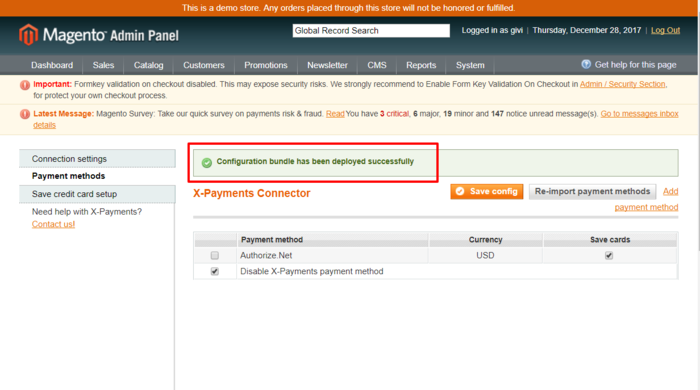Go to messages inbox link
Screen dimensions: 700x390
(639, 114)
